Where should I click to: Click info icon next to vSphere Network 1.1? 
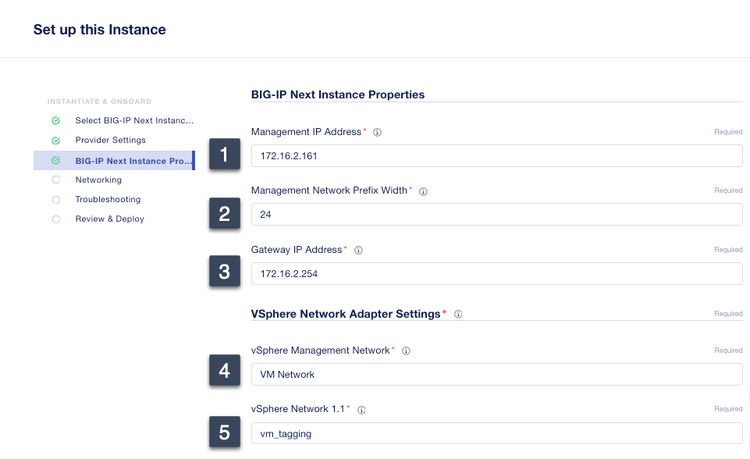coord(361,410)
